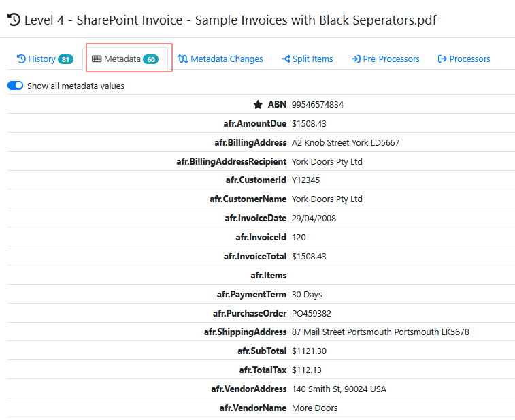The width and height of the screenshot is (515, 420).
Task: Click the star icon beside ABN
Action: 258,105
